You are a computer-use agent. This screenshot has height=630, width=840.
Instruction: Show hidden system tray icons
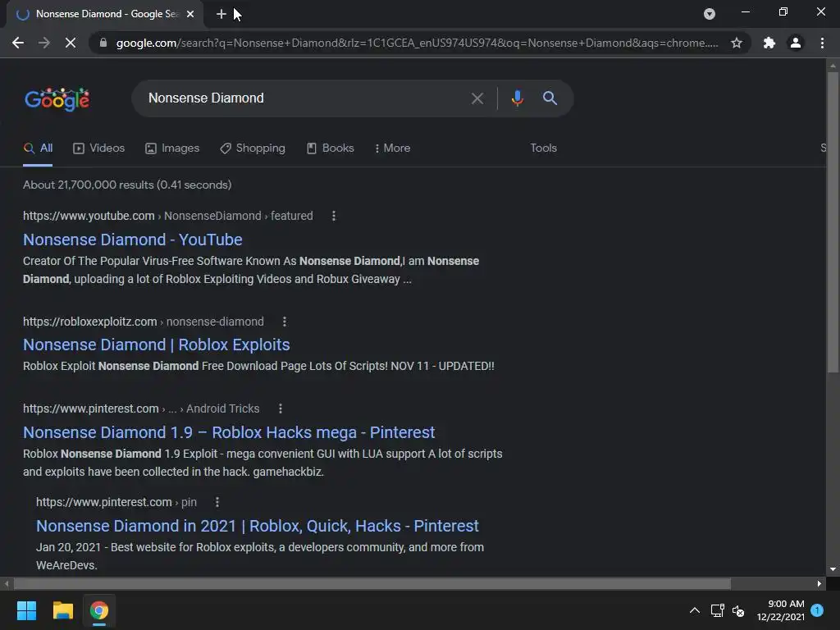point(694,610)
